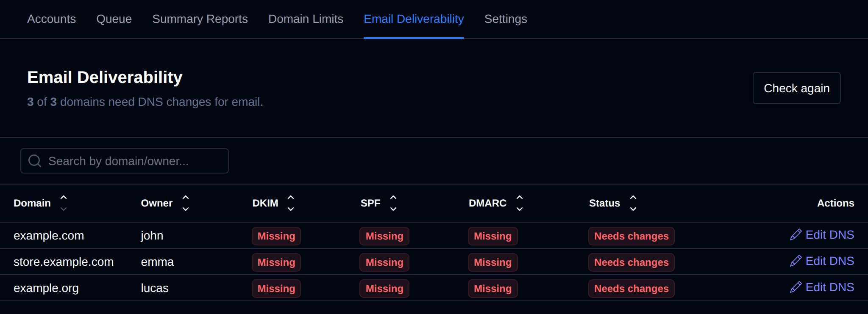
Task: Switch to the Queue tab
Action: pyautogui.click(x=114, y=19)
